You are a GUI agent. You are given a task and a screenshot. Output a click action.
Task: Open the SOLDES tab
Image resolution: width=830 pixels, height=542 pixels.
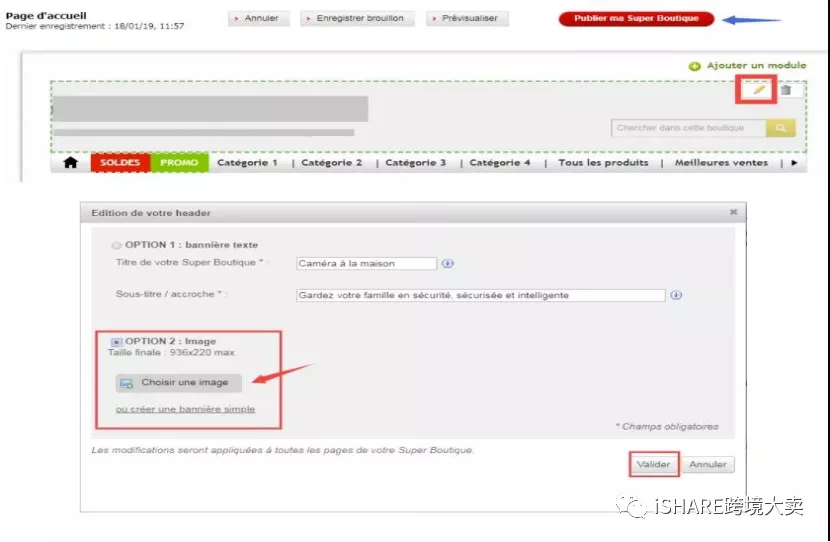coord(120,162)
